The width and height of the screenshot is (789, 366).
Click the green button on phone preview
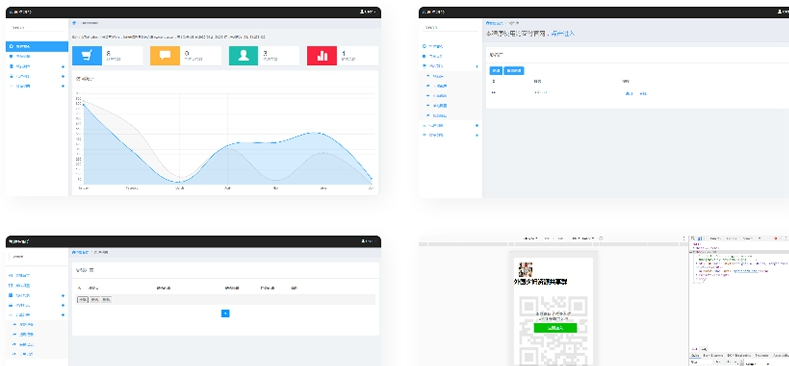click(555, 328)
